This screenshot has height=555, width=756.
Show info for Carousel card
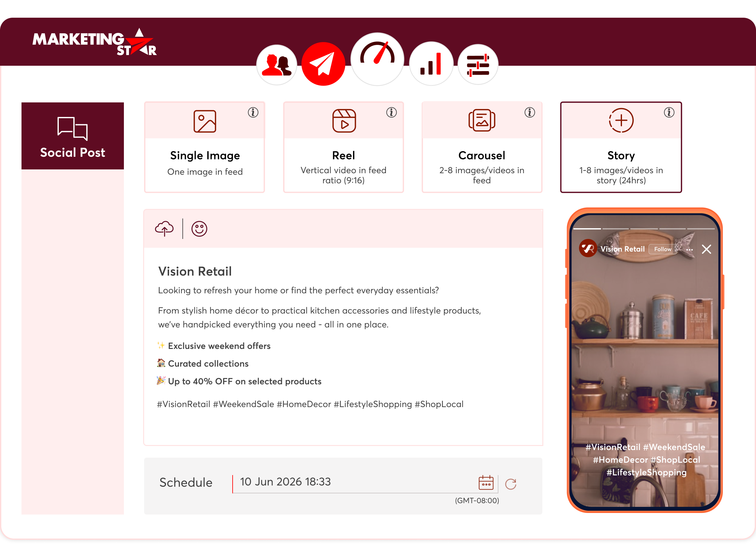click(x=530, y=112)
